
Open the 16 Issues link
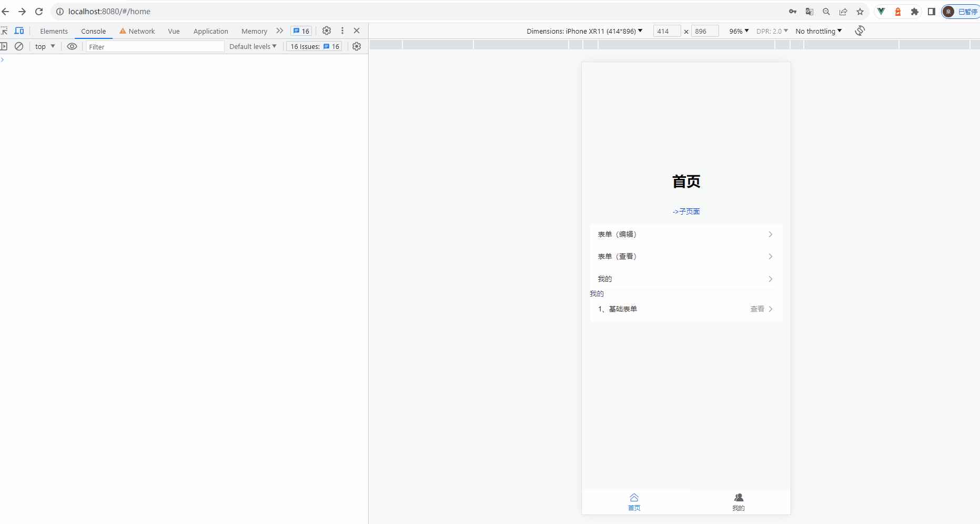[x=315, y=46]
